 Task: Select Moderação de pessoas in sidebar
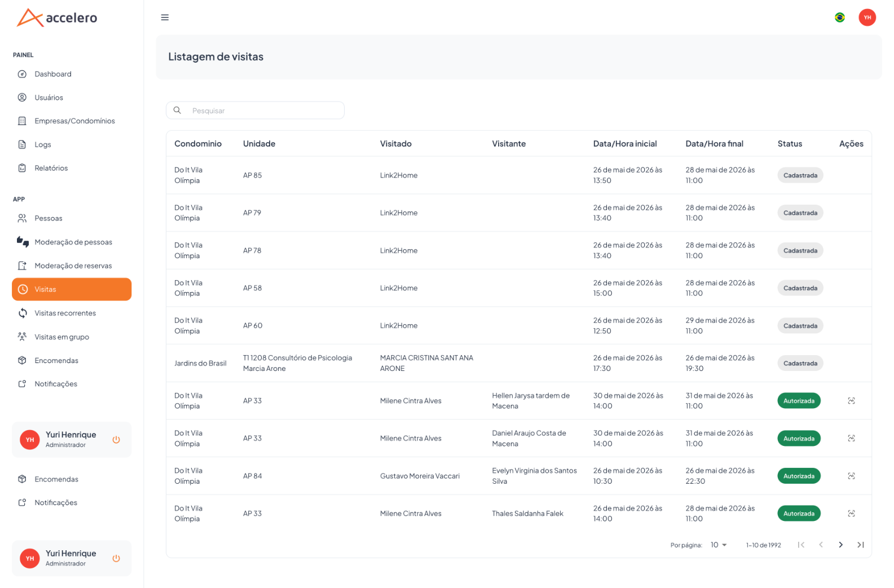pyautogui.click(x=72, y=242)
